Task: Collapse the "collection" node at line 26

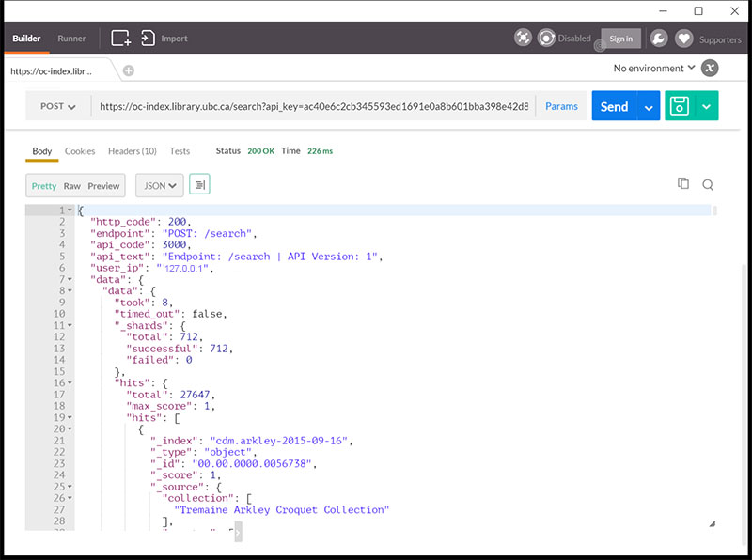Action: [70, 498]
